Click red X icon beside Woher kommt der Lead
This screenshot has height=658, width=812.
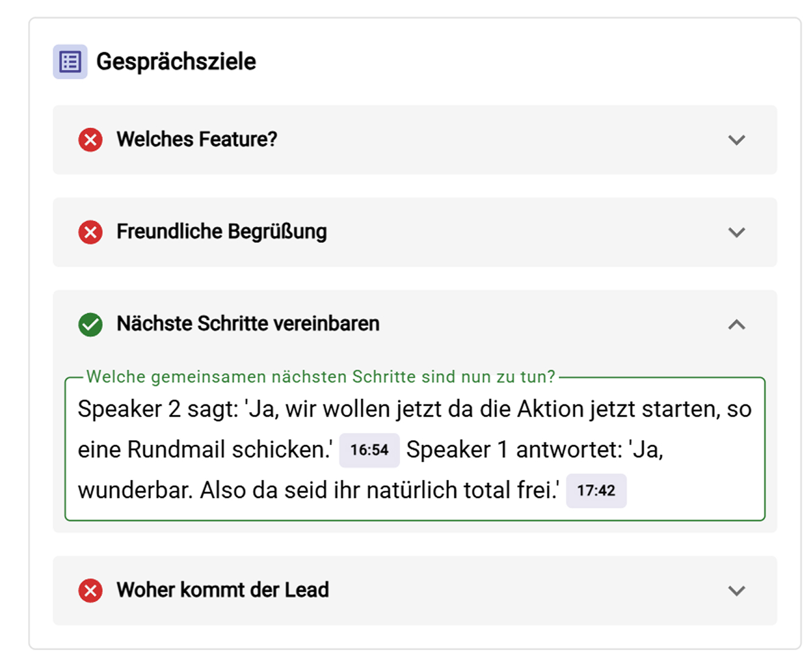tap(90, 590)
